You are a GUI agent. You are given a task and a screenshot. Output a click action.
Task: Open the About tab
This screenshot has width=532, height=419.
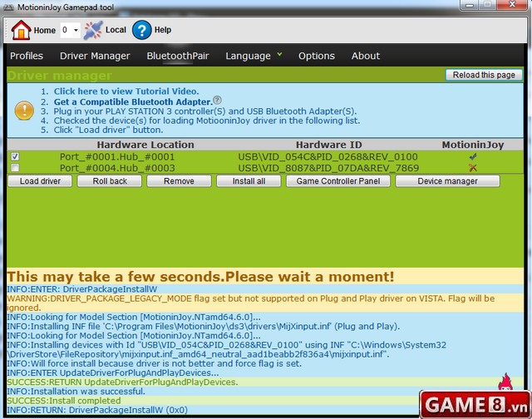(x=366, y=56)
